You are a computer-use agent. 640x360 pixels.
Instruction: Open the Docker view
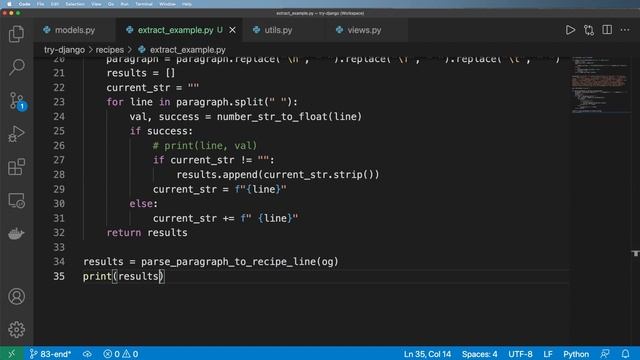pyautogui.click(x=16, y=233)
